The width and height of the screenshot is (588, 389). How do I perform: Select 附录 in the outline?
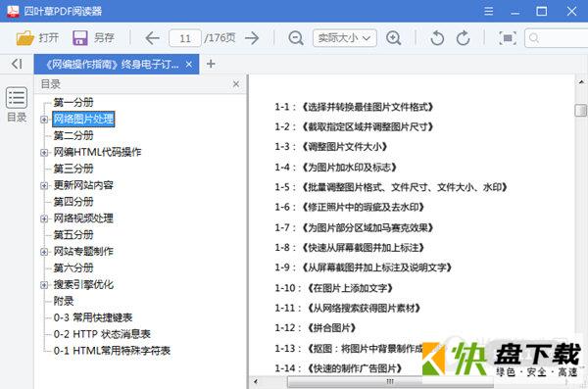(x=64, y=301)
